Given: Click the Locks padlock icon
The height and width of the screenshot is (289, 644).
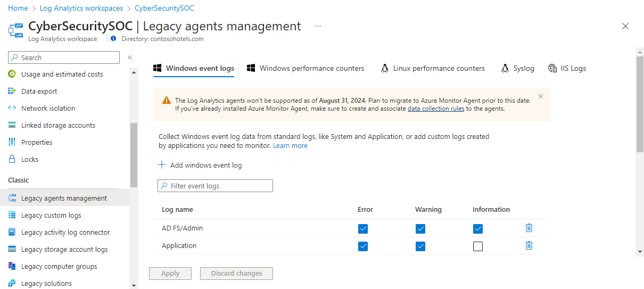Looking at the screenshot, I should click(12, 159).
